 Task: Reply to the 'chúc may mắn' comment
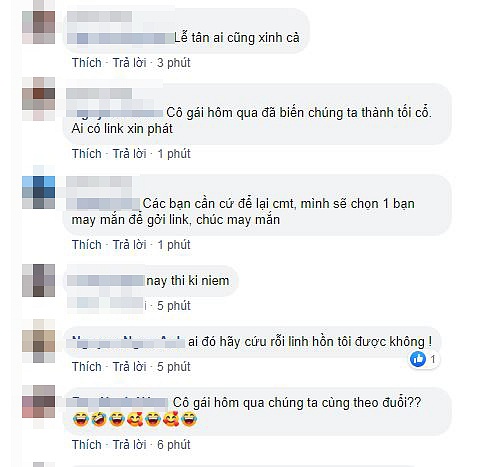coord(129,245)
